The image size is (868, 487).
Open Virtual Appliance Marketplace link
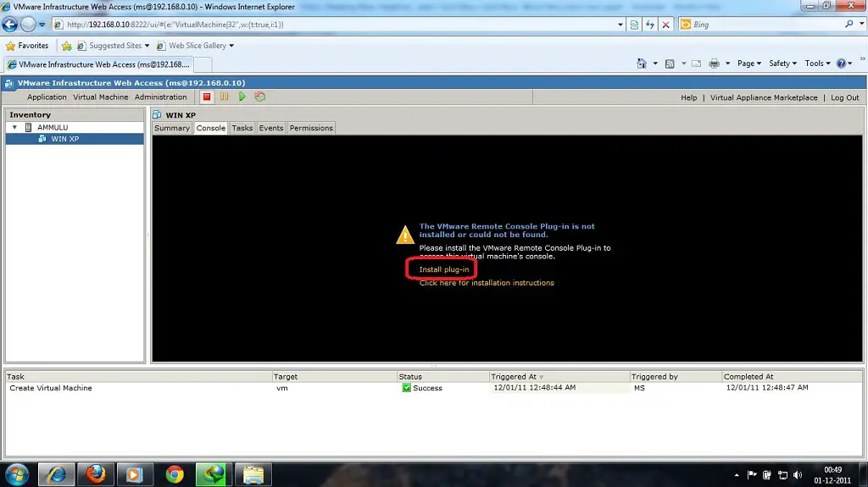(x=764, y=97)
